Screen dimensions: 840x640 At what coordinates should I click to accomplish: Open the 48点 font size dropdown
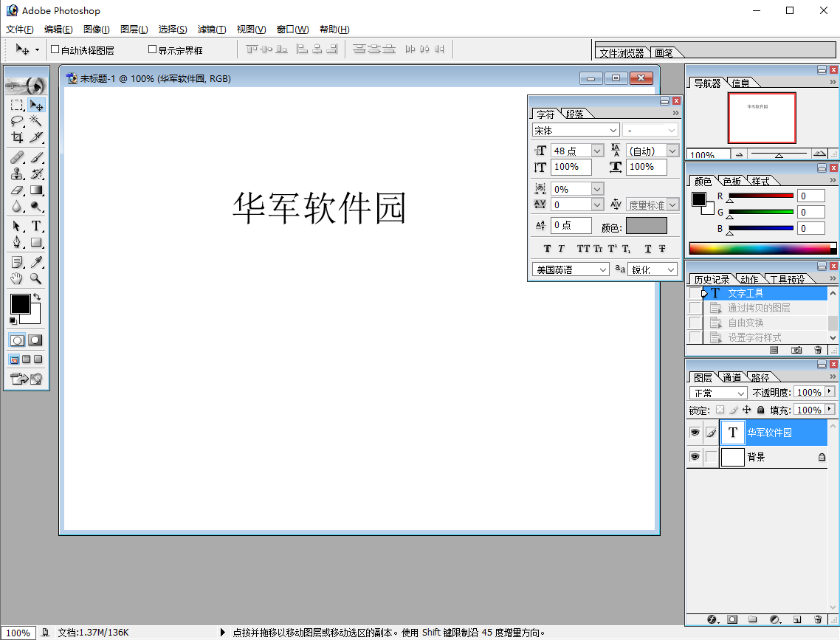(596, 150)
